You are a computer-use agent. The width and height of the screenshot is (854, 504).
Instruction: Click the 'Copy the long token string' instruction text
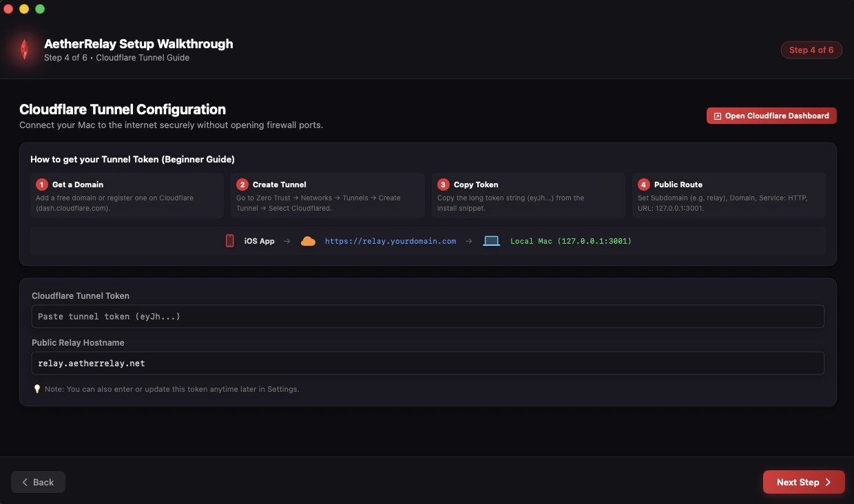click(511, 203)
